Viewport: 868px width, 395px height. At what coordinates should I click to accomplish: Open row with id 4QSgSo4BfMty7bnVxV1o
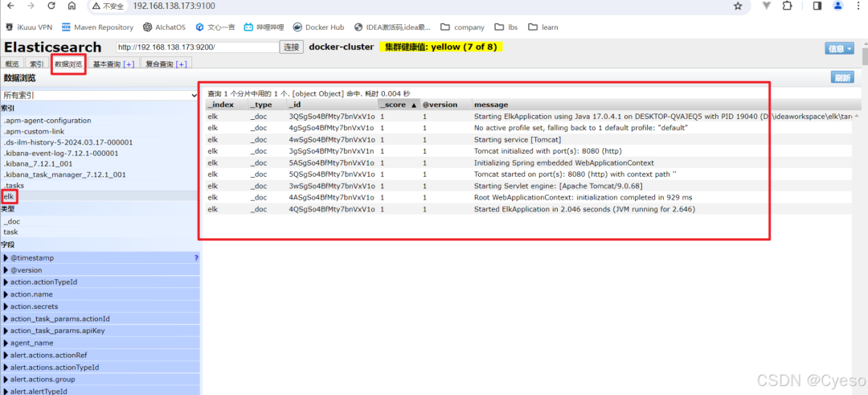coord(530,209)
